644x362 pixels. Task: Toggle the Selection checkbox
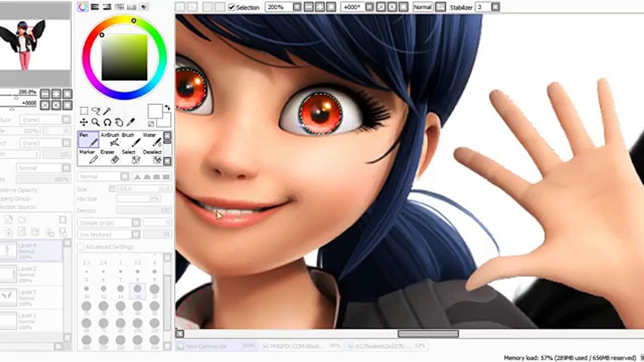[231, 7]
